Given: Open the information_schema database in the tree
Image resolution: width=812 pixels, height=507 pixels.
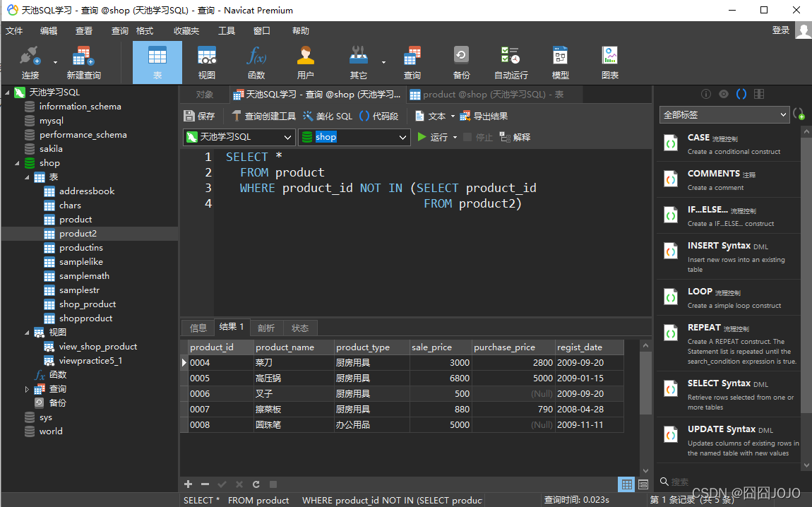Looking at the screenshot, I should pyautogui.click(x=80, y=107).
